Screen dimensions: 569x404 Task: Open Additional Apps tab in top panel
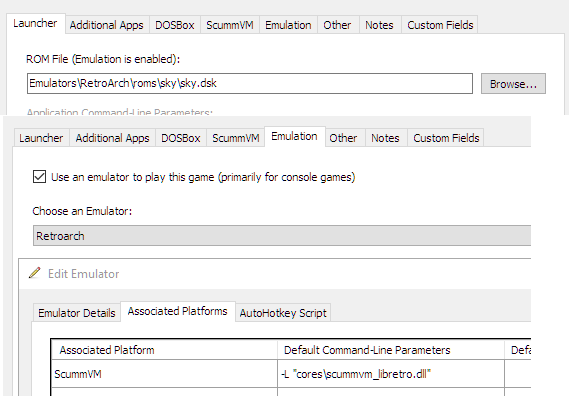click(107, 25)
